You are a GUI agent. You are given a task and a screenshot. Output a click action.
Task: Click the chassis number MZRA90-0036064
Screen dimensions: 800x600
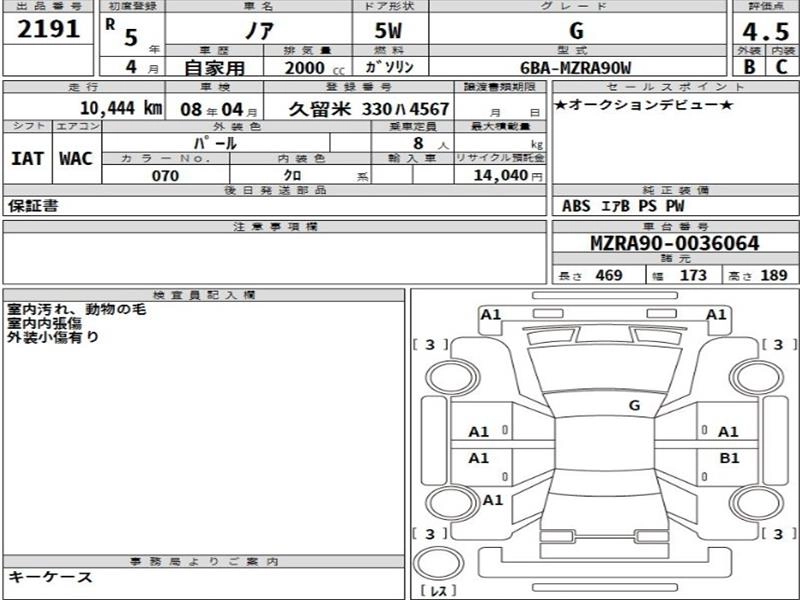(674, 243)
